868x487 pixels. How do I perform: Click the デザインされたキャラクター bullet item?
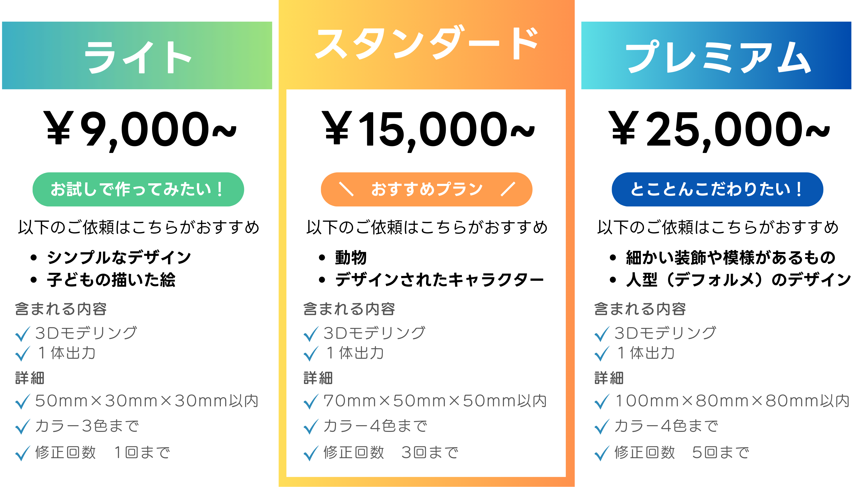click(x=439, y=280)
